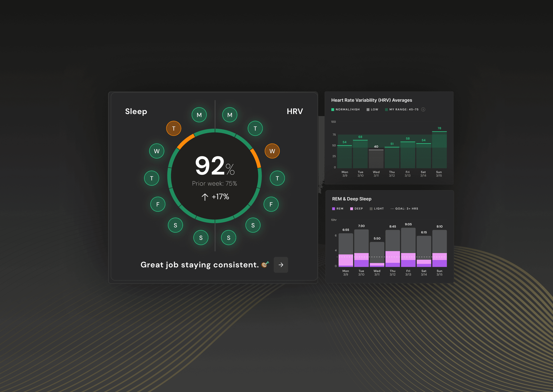This screenshot has height=392, width=553.
Task: Click Sunday 3/15 HRV bar showing 78
Action: [439, 150]
